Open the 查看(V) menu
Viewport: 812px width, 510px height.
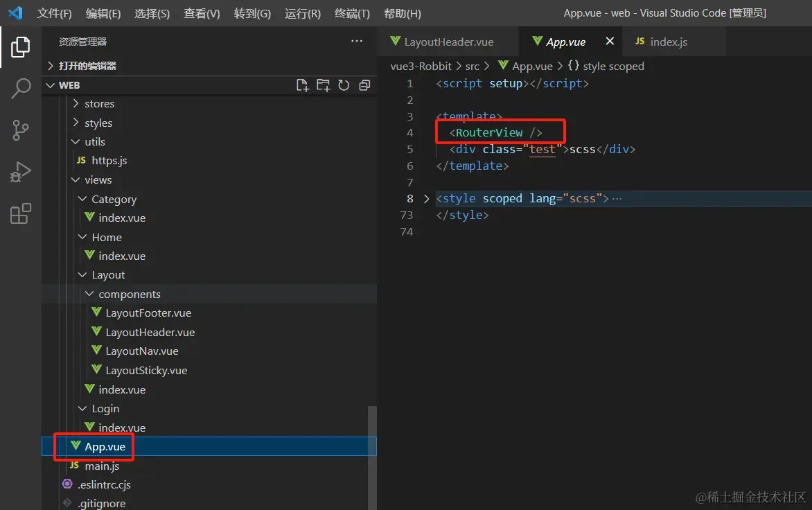pos(202,13)
